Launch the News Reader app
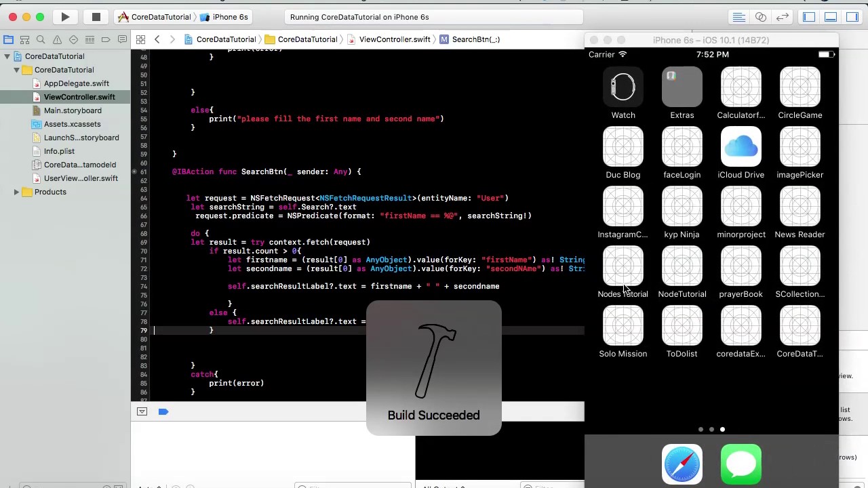The height and width of the screenshot is (488, 868). 800,206
